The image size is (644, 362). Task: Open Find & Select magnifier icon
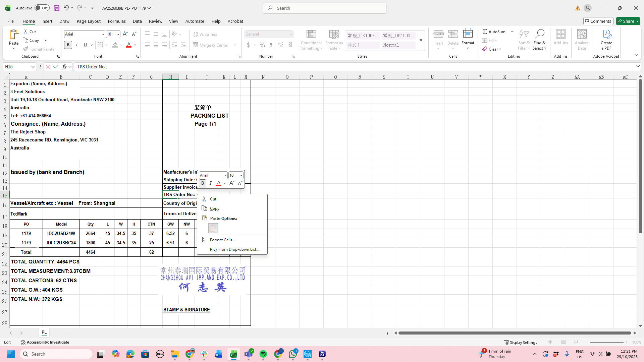tap(539, 34)
